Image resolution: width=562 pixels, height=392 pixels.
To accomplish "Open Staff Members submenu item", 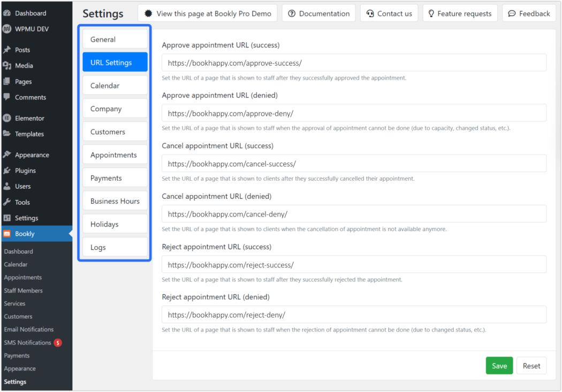I will [24, 290].
